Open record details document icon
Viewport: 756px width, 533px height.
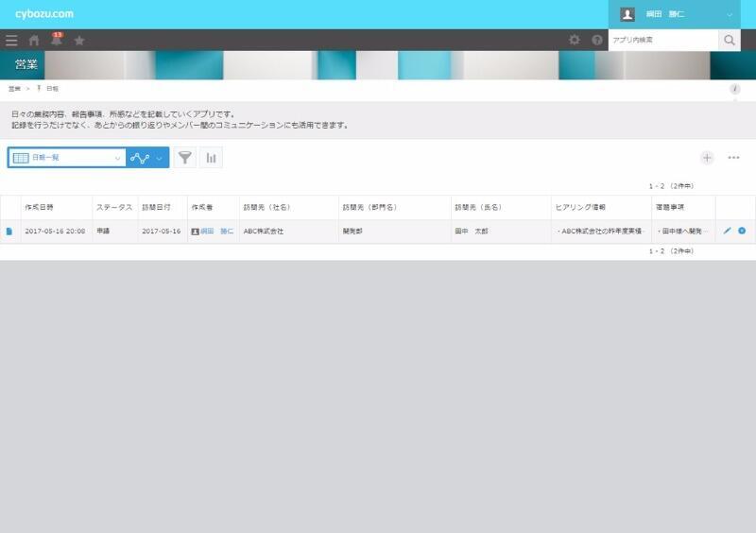9,232
